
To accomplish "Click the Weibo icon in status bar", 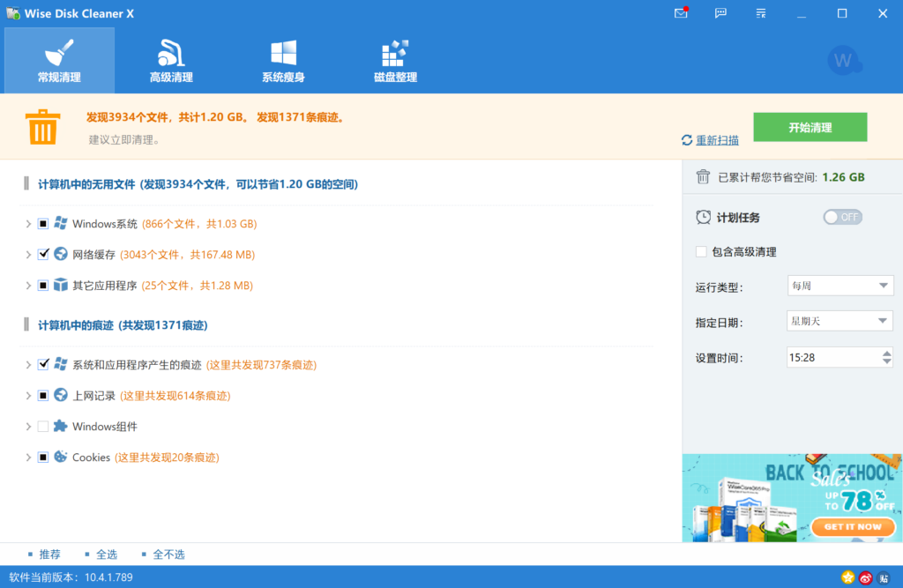I will 866,577.
